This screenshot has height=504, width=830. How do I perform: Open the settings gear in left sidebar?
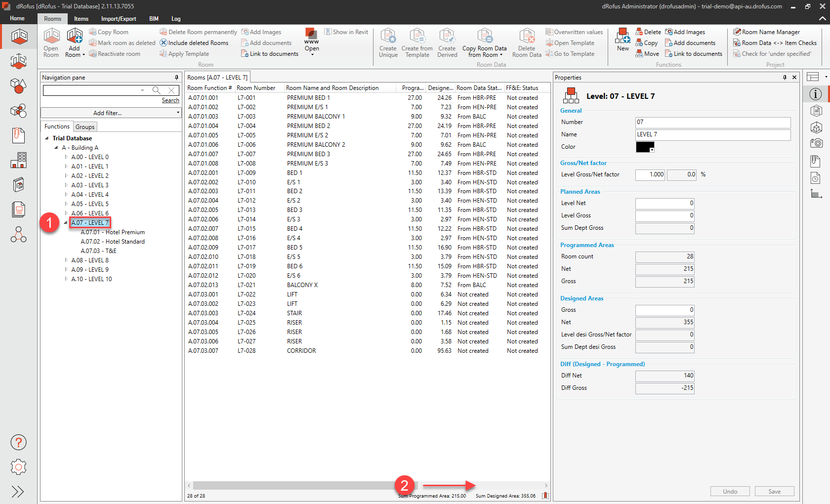tap(18, 467)
